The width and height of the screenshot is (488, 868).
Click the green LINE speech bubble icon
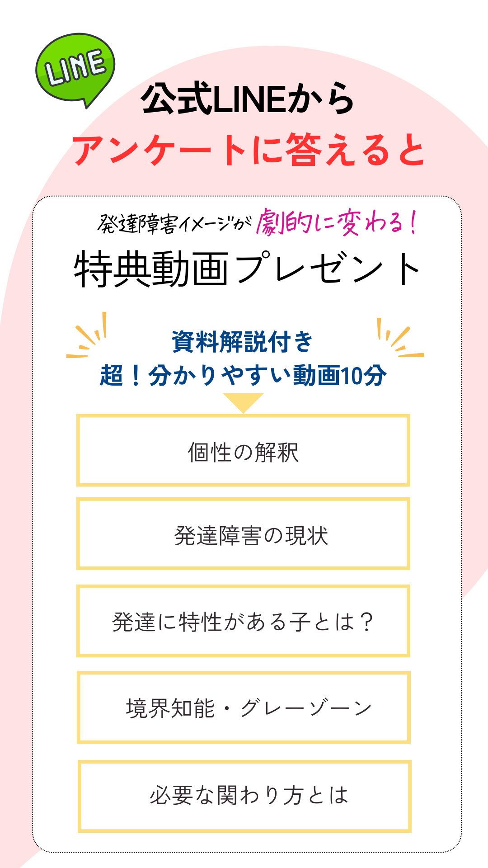pos(75,68)
